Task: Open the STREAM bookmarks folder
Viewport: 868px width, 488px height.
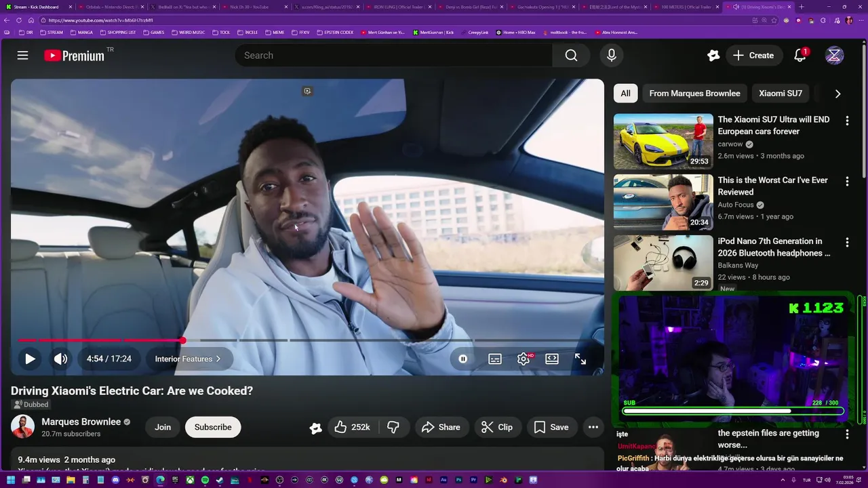Action: pyautogui.click(x=52, y=33)
